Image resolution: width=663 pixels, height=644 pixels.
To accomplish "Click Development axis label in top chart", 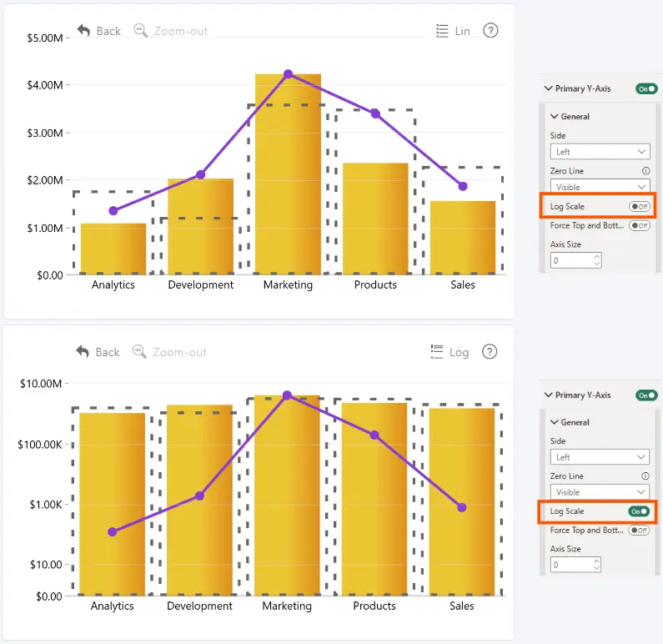I will 200,284.
